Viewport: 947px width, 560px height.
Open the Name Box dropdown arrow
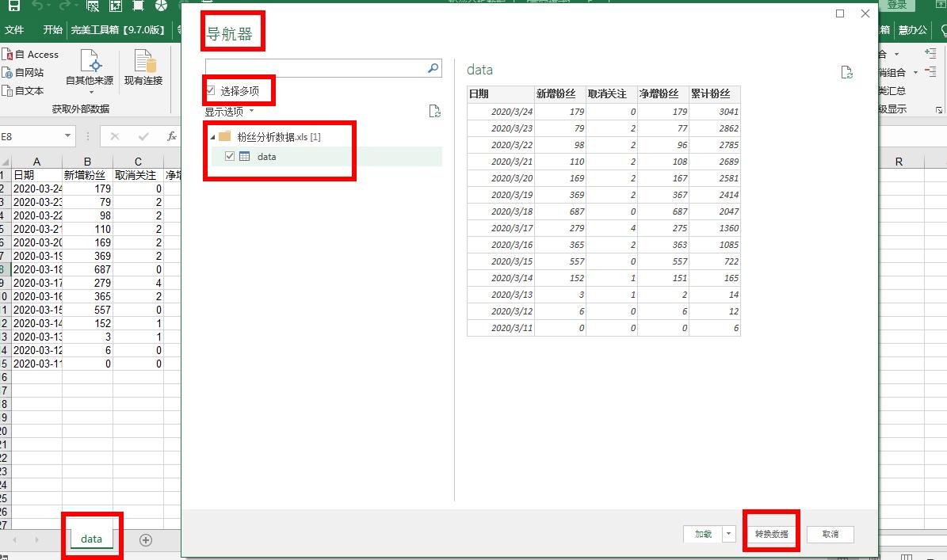tap(67, 136)
